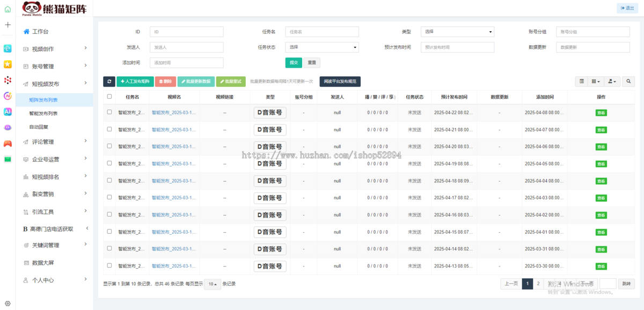The image size is (644, 310).
Task: Click 退出 button at top right
Action: 627,8
